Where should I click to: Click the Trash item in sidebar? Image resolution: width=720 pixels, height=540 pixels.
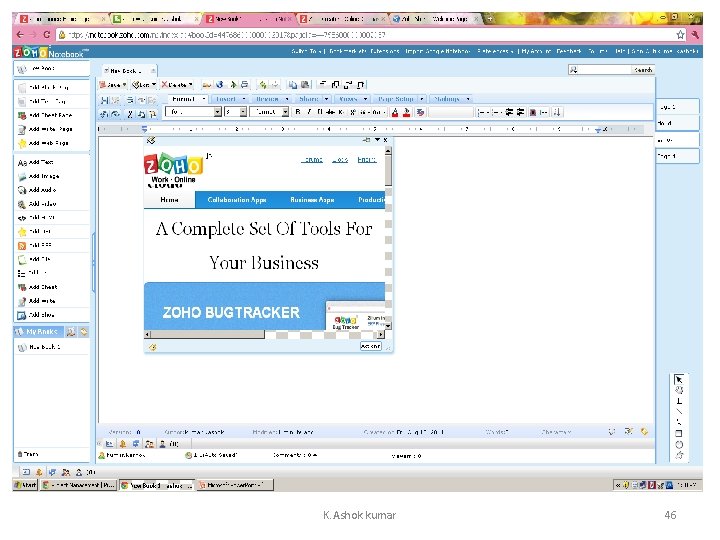point(28,454)
